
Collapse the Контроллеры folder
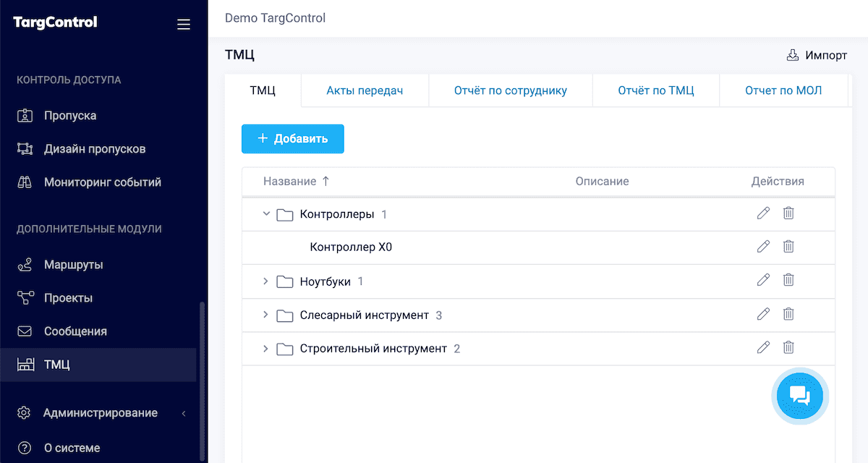(265, 213)
